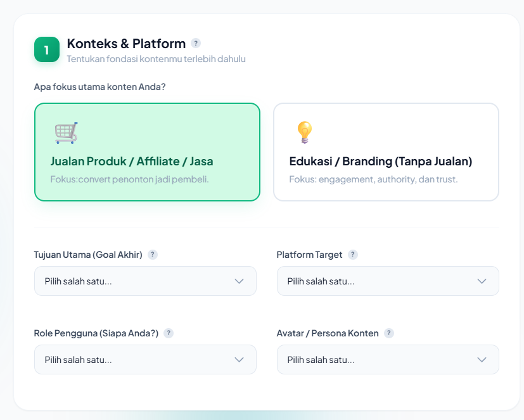Click the 'Platform Target' label
This screenshot has height=420, width=524.
pyautogui.click(x=309, y=255)
